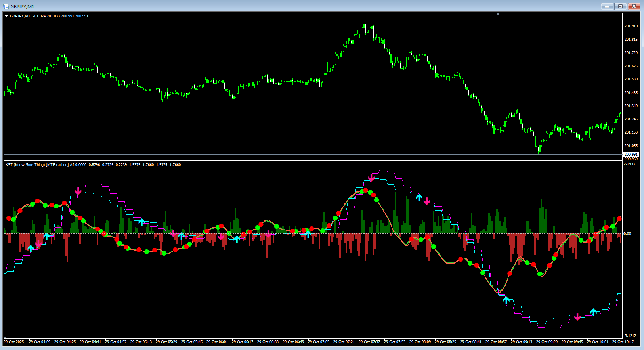Click the OHLC values 201.024 201.033 200.991 200.991
Viewport: 644px width, 350px height.
60,16
